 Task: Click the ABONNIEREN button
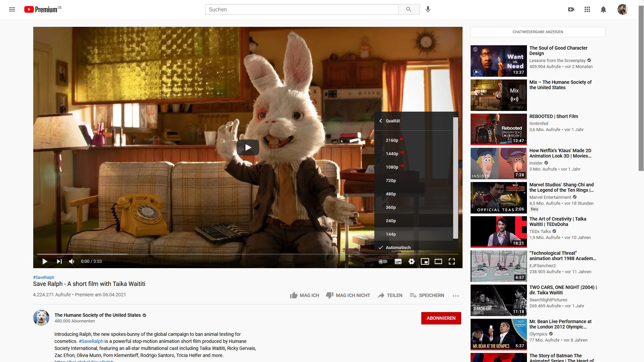point(441,318)
